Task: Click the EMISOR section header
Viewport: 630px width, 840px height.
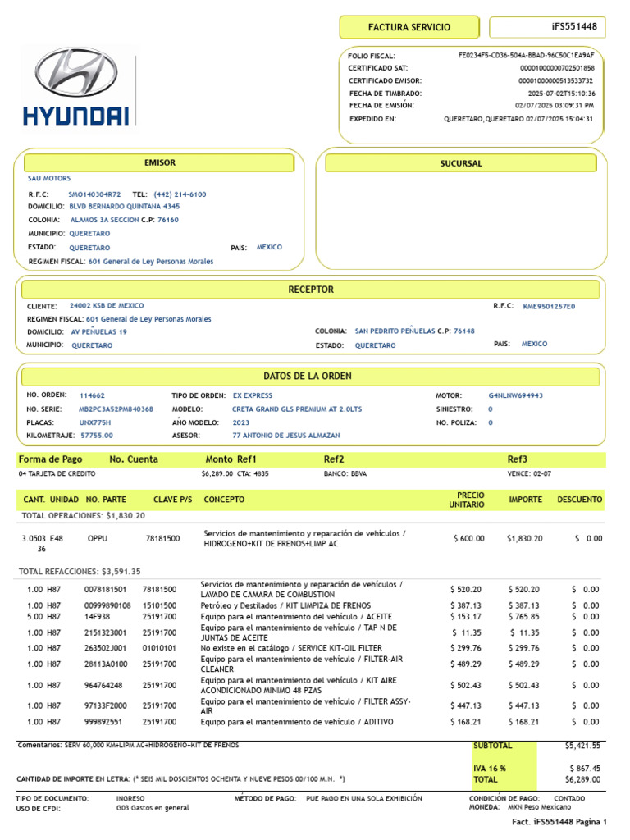Action: 159,163
